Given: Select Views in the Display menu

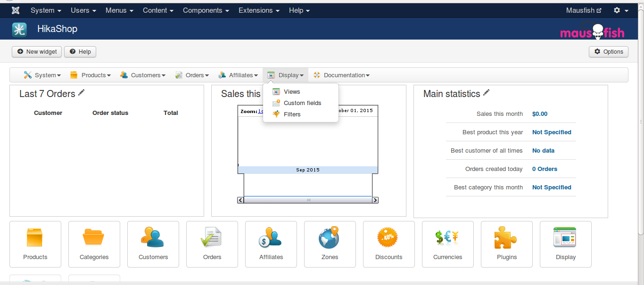Looking at the screenshot, I should pyautogui.click(x=292, y=92).
